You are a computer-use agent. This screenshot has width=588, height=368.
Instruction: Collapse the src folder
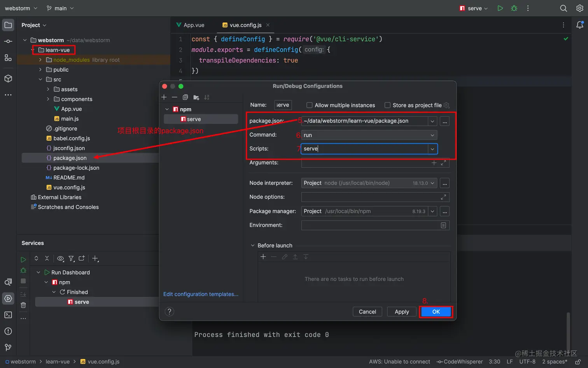coord(40,79)
